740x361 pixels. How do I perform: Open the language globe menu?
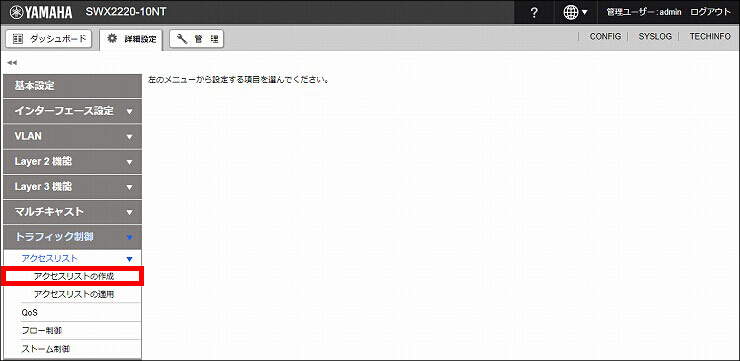(x=575, y=13)
